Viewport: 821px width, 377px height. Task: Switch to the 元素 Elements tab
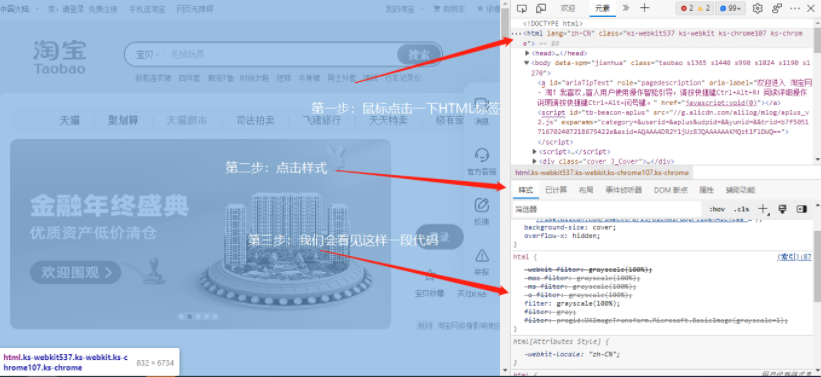[x=602, y=8]
